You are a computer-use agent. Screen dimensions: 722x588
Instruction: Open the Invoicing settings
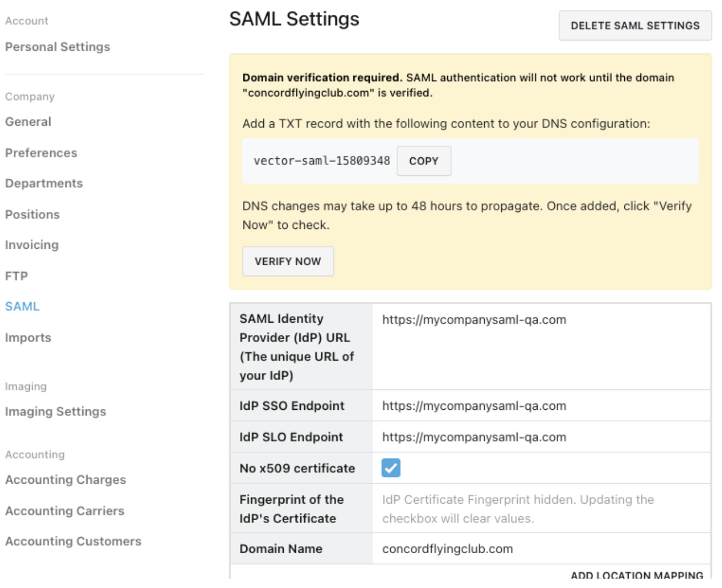(32, 244)
